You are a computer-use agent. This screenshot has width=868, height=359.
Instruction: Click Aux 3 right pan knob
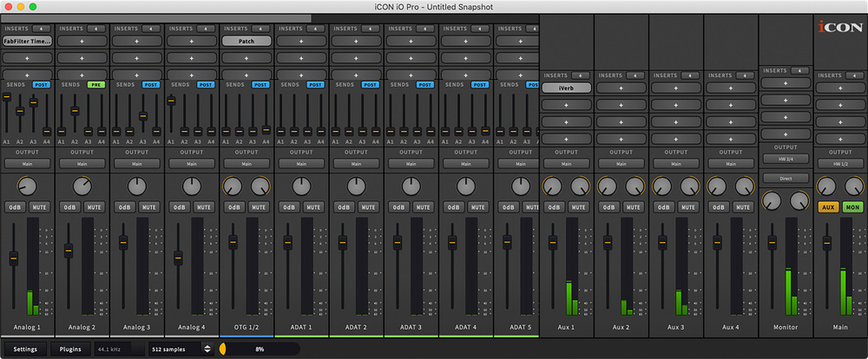pos(690,186)
